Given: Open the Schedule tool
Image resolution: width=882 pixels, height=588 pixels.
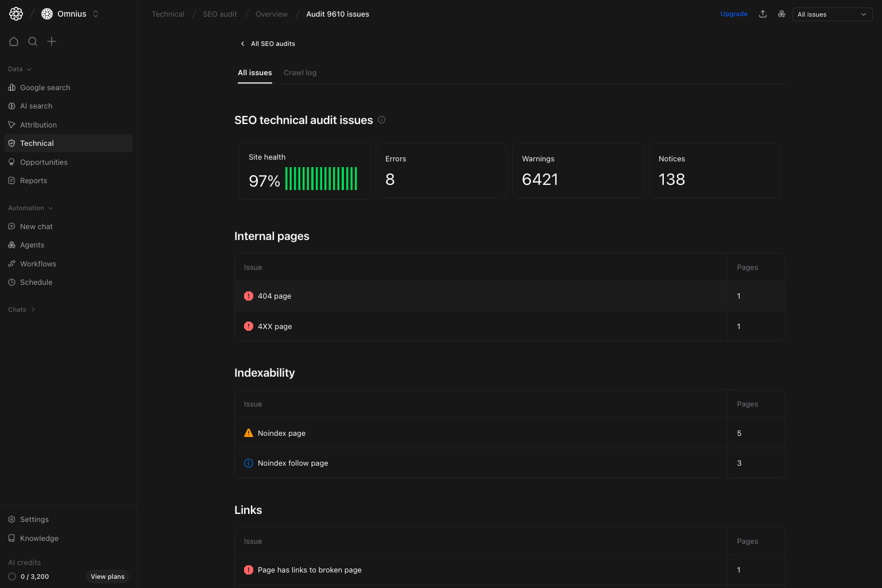Looking at the screenshot, I should click(36, 282).
